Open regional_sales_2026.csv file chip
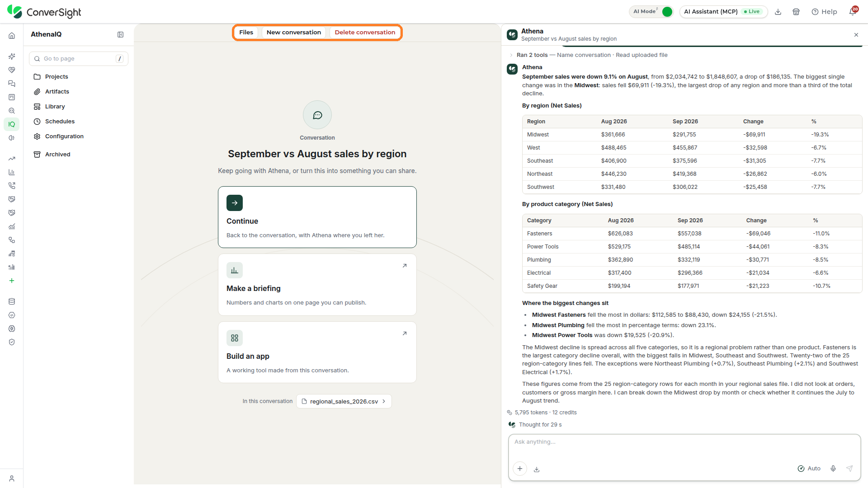The image size is (868, 488). tap(344, 401)
